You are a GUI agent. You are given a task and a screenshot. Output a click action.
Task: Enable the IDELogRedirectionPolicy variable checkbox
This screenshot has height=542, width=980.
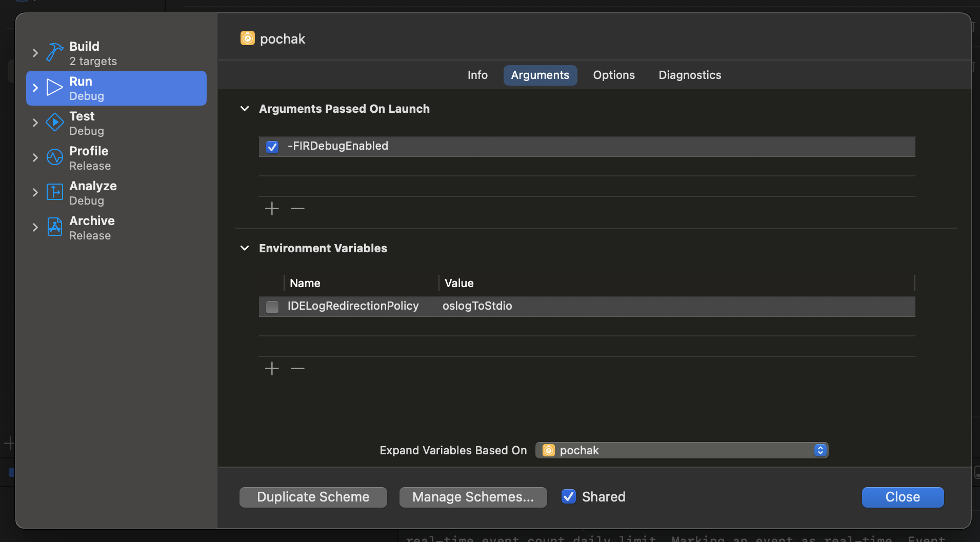[x=272, y=307]
